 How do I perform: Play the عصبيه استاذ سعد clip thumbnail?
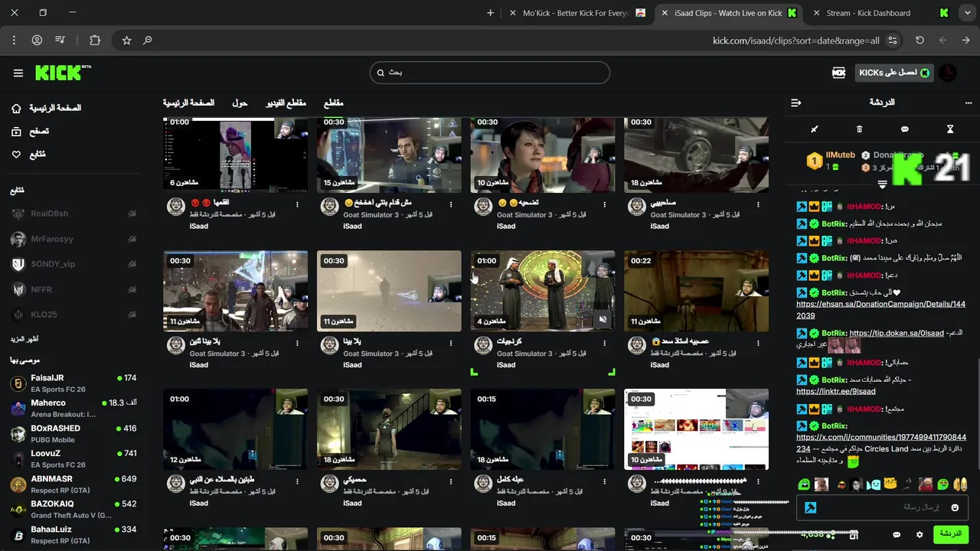(x=696, y=291)
